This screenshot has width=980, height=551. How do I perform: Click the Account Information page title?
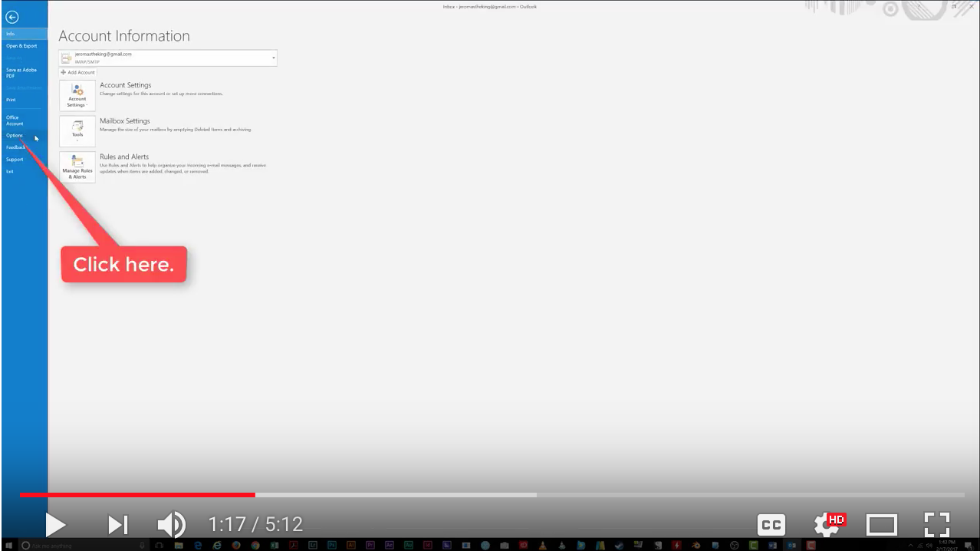pos(124,36)
